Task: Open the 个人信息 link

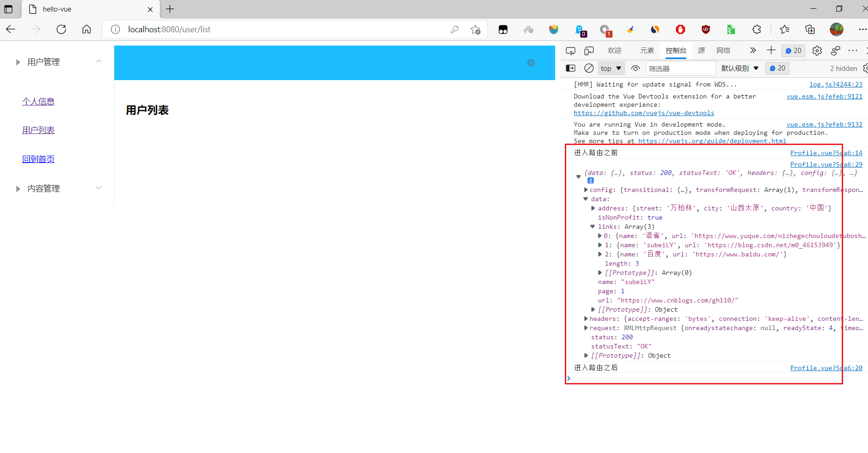Action: (x=38, y=102)
